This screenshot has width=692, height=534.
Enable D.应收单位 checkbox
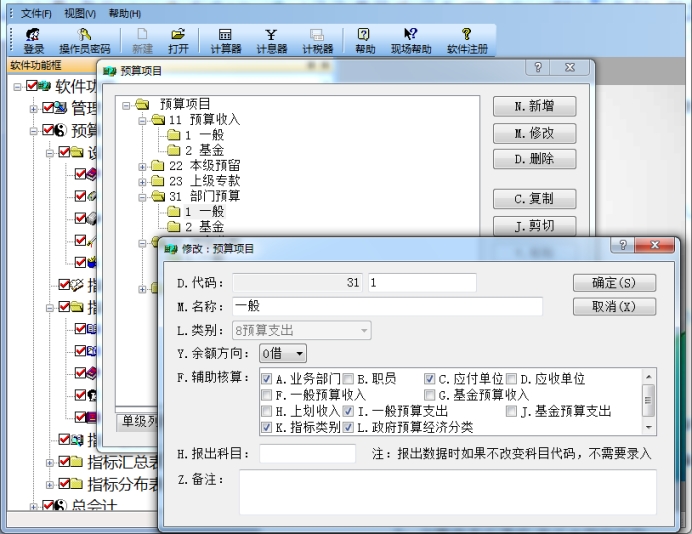[x=511, y=379]
